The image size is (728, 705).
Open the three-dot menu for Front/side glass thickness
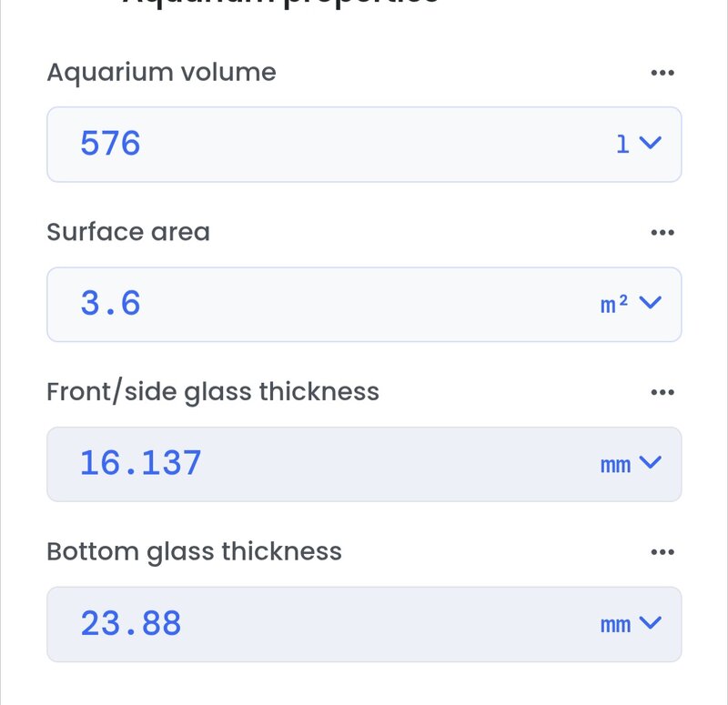pyautogui.click(x=662, y=393)
